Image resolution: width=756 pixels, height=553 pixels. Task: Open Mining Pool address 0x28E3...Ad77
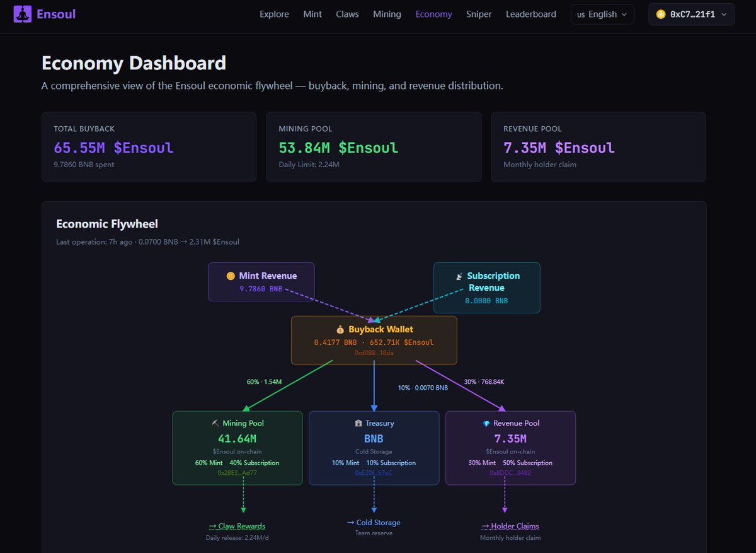coord(237,472)
